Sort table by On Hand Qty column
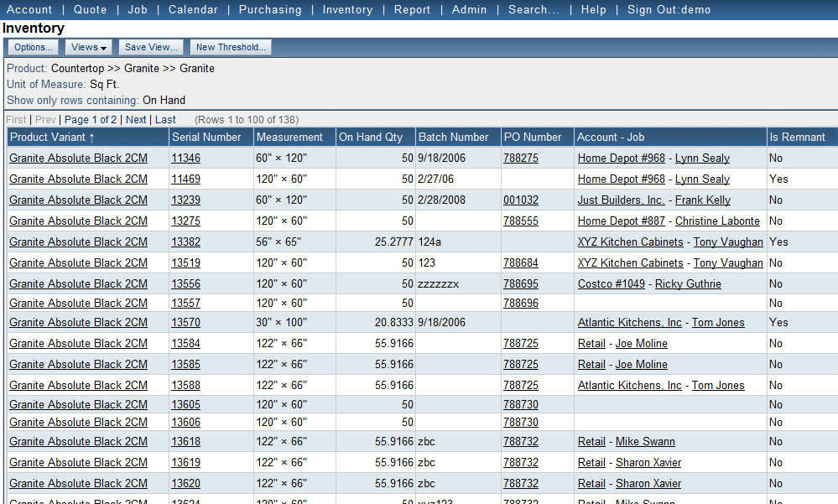838x504 pixels. coord(371,137)
